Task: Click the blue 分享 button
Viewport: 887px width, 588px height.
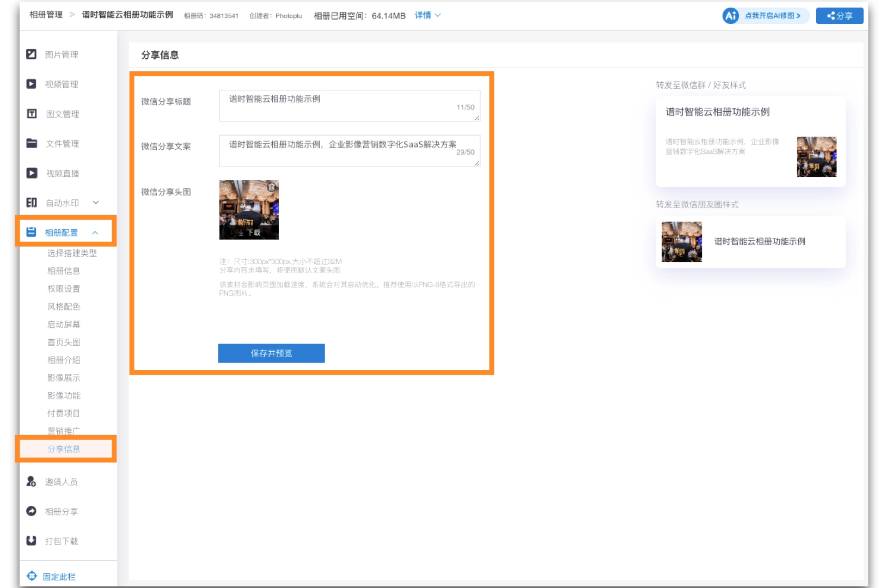Action: pyautogui.click(x=839, y=16)
